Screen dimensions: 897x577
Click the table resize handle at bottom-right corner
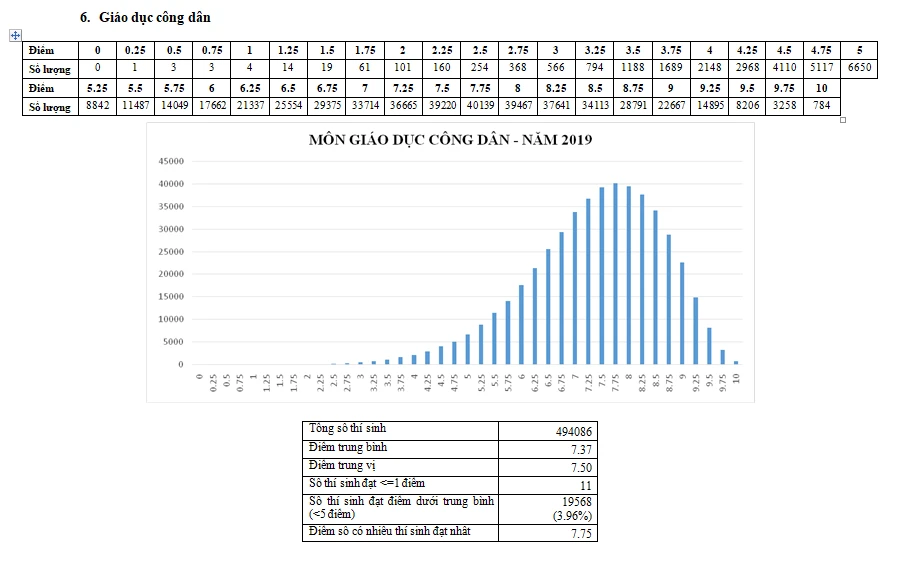[x=843, y=120]
